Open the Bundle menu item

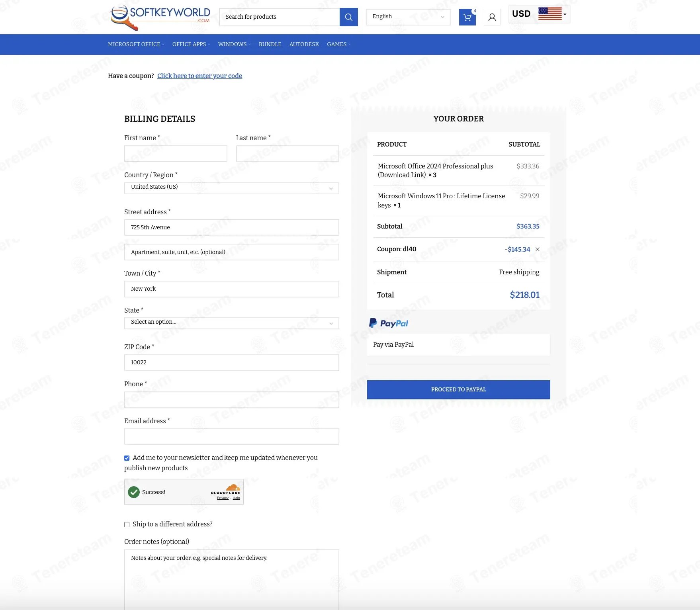tap(270, 44)
